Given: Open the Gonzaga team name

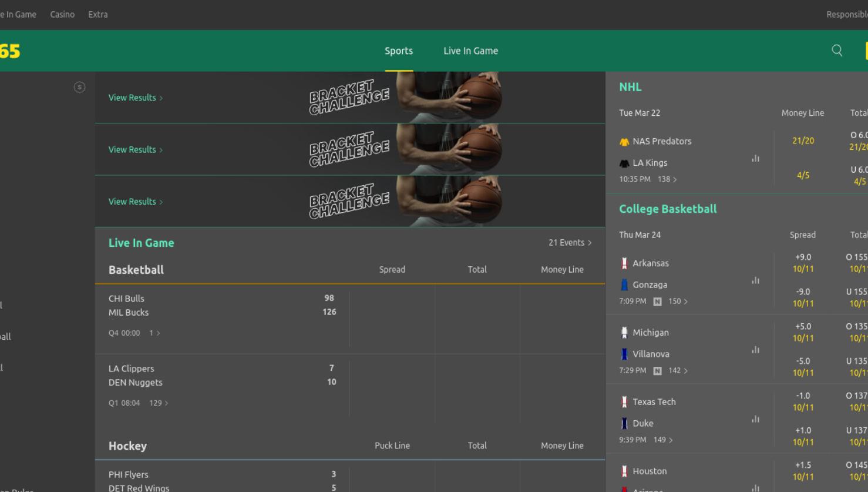Looking at the screenshot, I should coord(650,285).
